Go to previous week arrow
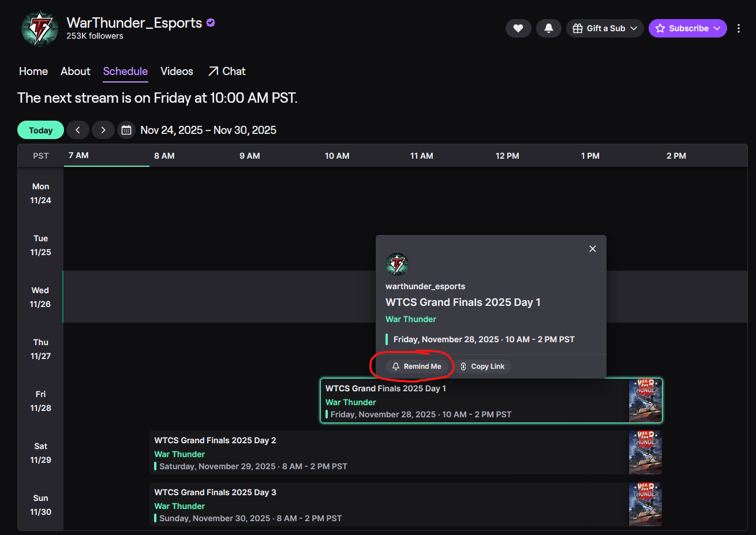Screen dimensions: 756x535 point(78,130)
